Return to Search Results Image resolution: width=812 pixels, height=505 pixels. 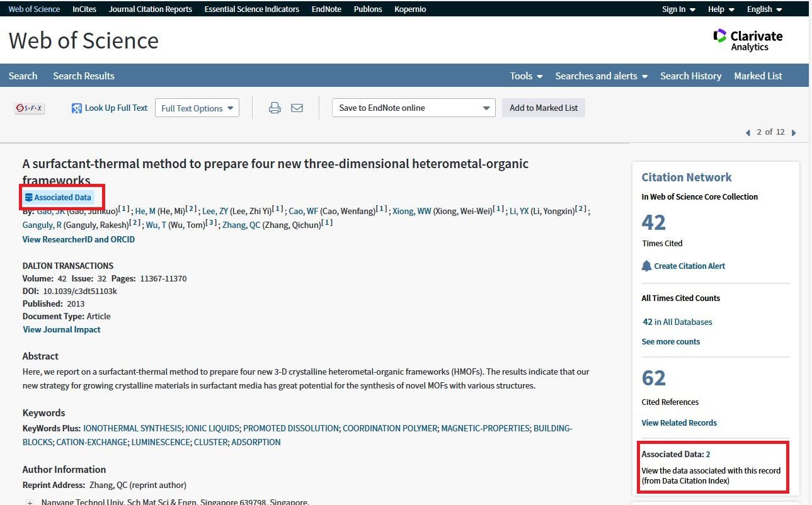[84, 76]
